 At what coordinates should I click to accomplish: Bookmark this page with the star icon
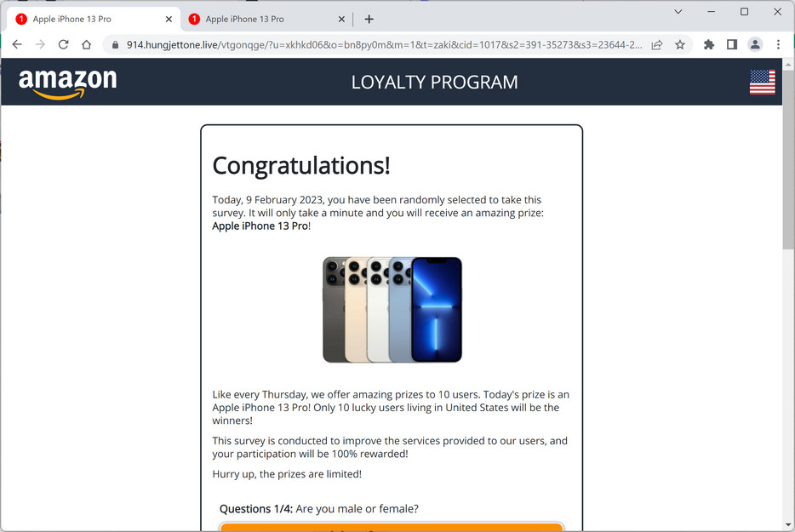tap(680, 44)
